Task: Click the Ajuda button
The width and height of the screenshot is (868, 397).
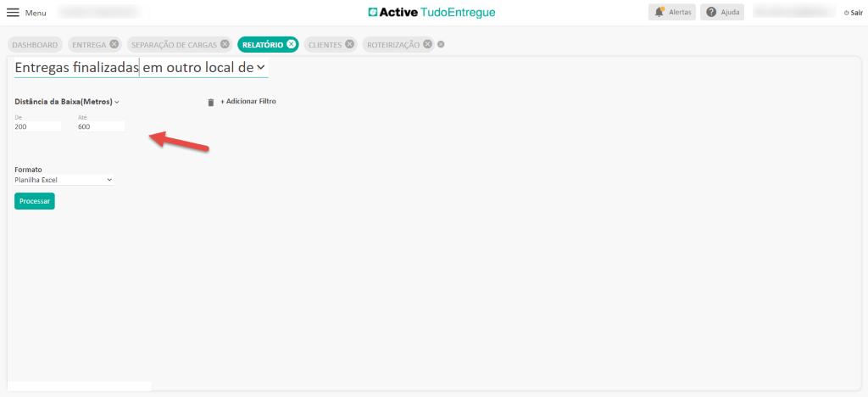Action: [722, 12]
